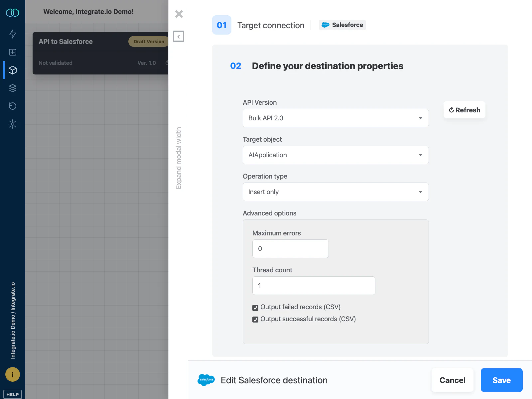Click the API to Salesforce package title
This screenshot has width=532, height=399.
click(66, 42)
